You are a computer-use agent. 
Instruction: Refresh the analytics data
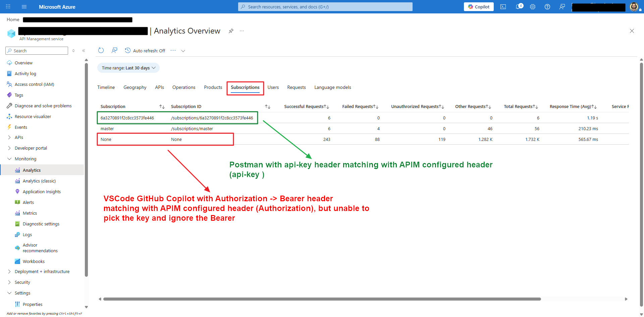(x=101, y=50)
